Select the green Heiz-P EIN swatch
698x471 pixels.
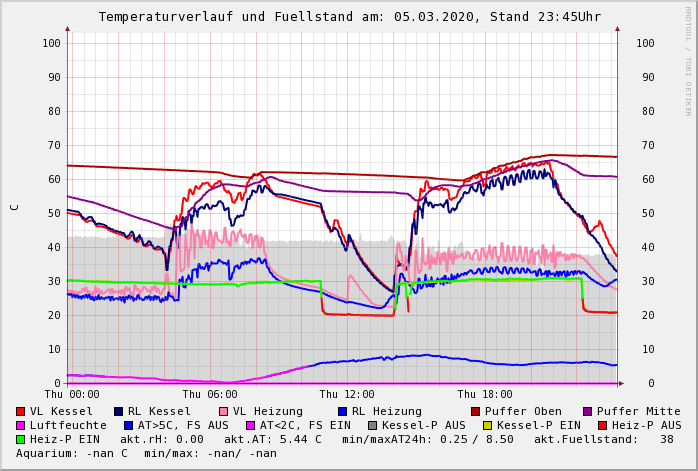pyautogui.click(x=21, y=439)
